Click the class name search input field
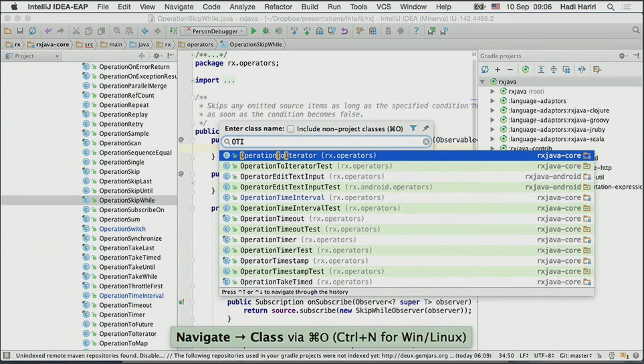Viewport: 644px width, 364px height. 326,142
